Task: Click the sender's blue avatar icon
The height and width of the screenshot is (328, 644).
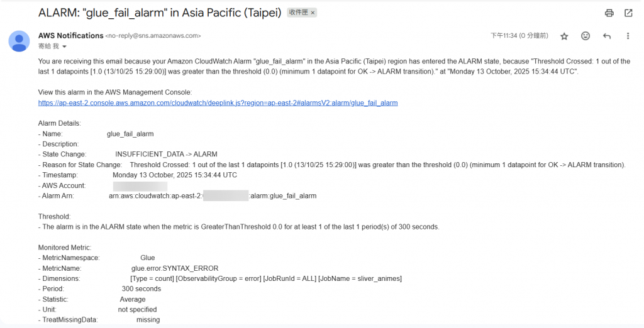Action: (x=19, y=41)
